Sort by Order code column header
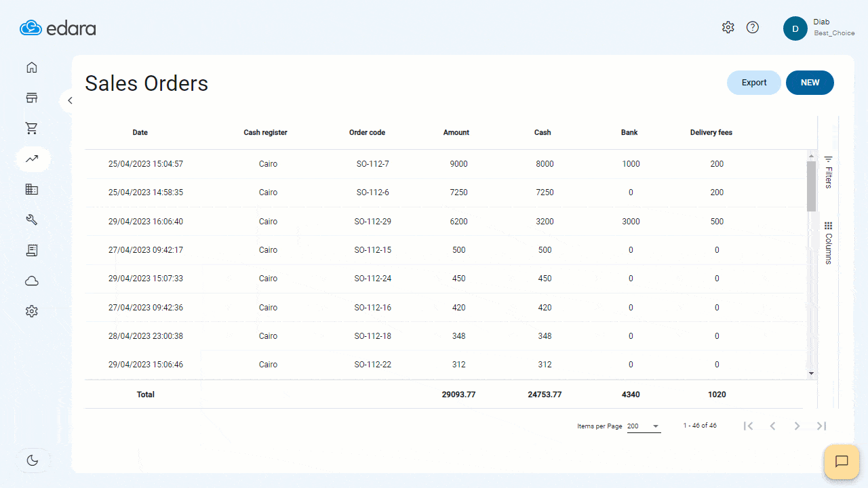 pos(367,133)
